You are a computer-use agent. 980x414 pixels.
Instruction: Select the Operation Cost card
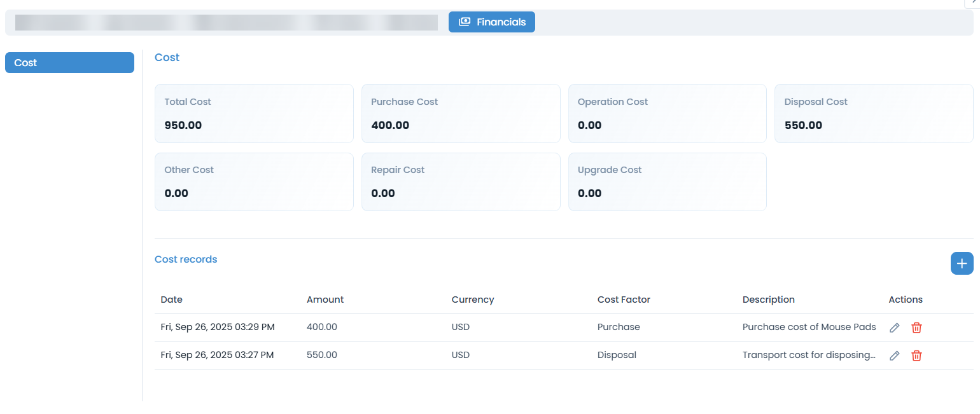[x=667, y=113]
